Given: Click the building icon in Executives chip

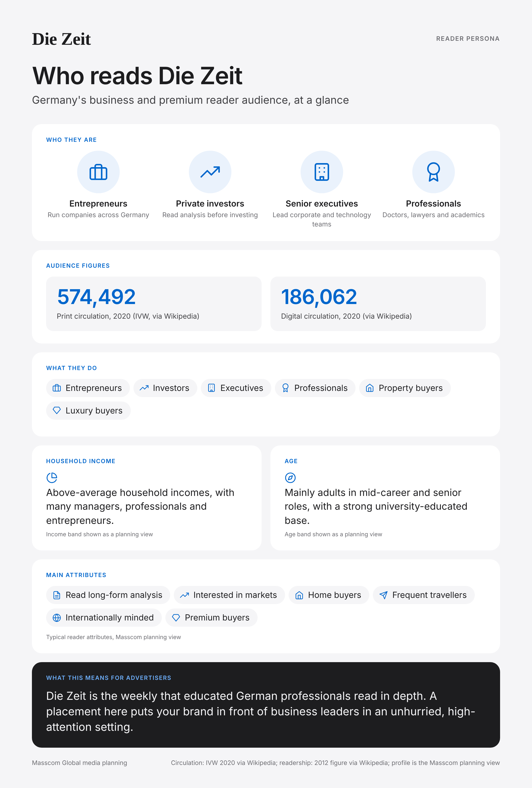Looking at the screenshot, I should 211,388.
